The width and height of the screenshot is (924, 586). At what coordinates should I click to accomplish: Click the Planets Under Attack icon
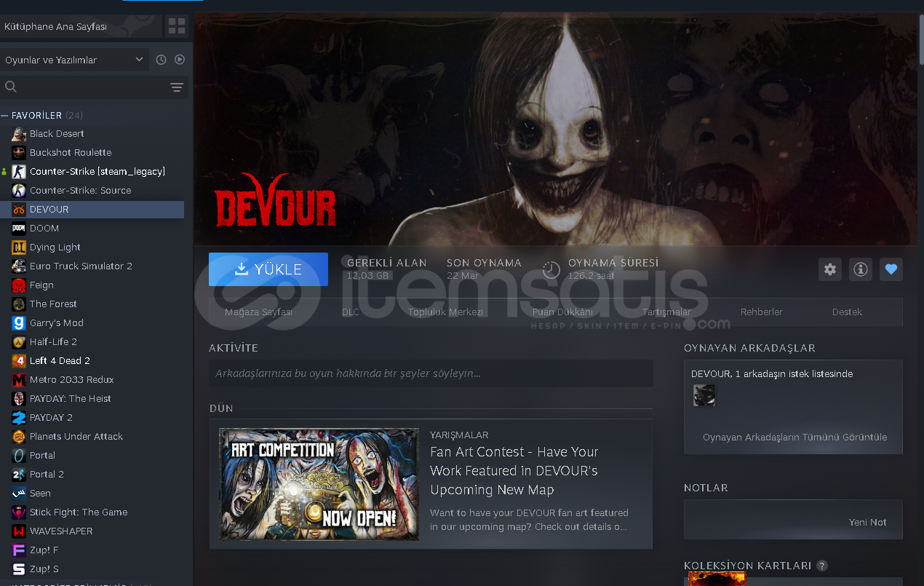(x=19, y=436)
